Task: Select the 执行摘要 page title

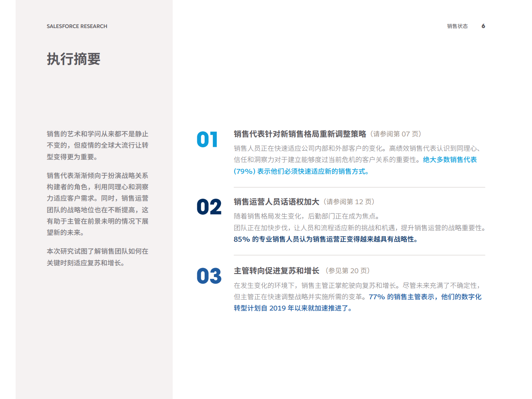Action: coord(74,59)
